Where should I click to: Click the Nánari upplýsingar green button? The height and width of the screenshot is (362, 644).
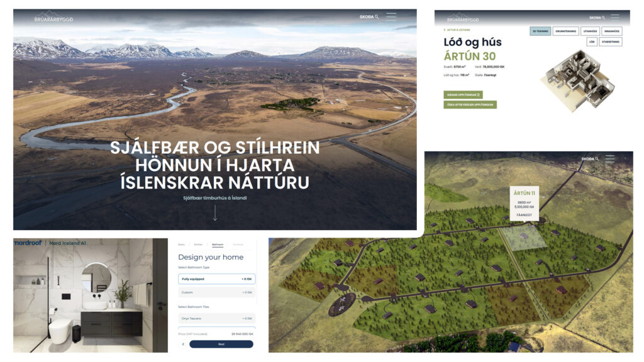point(462,94)
